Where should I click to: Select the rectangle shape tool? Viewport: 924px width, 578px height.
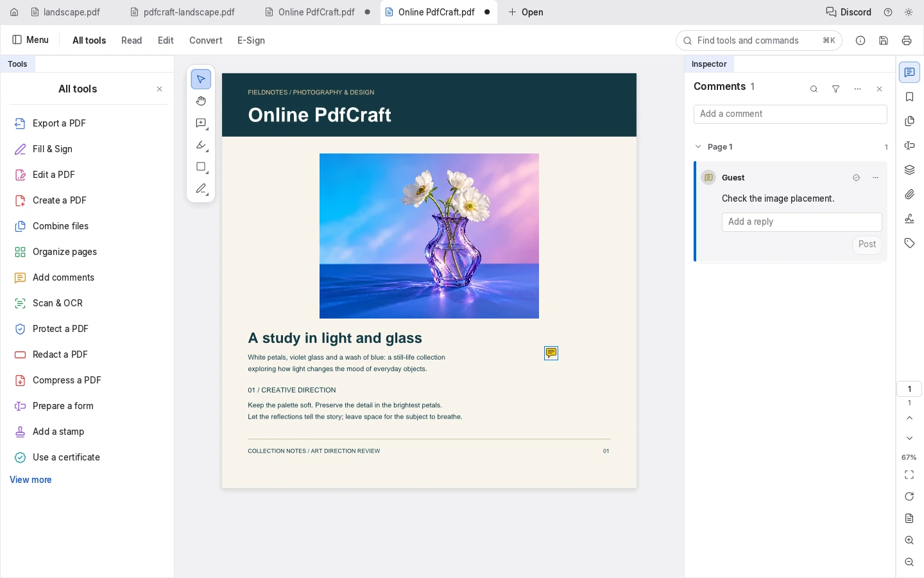[201, 167]
